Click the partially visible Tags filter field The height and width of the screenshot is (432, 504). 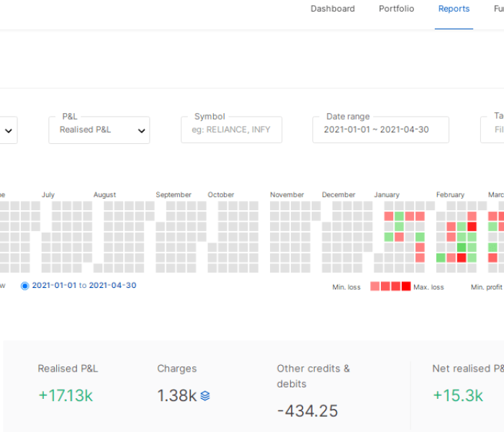click(493, 130)
